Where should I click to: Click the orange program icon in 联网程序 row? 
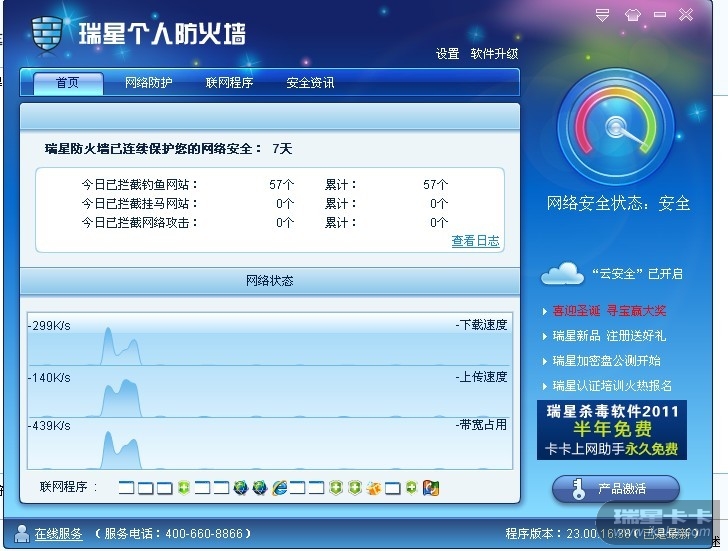coord(373,488)
